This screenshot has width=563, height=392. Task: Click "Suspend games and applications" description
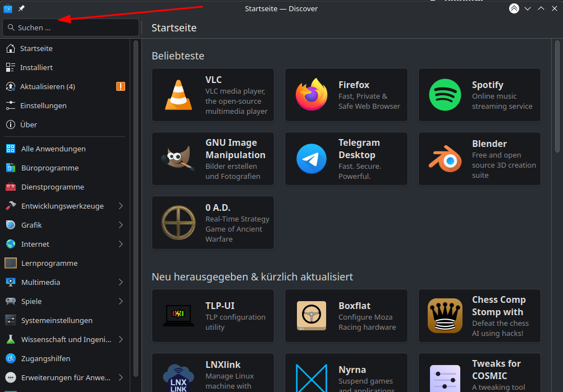[366, 385]
